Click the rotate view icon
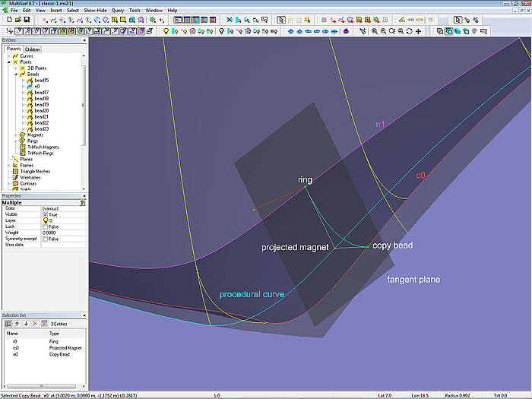The height and width of the screenshot is (399, 532). tap(410, 31)
